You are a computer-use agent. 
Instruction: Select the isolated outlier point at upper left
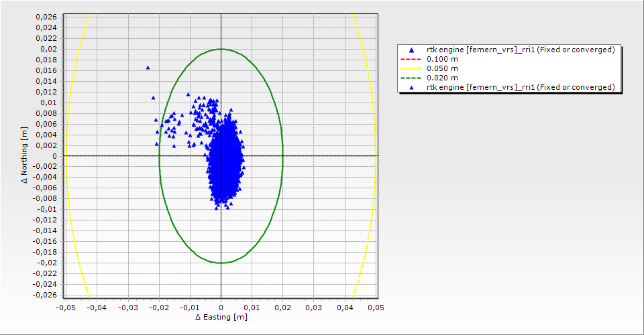[148, 68]
